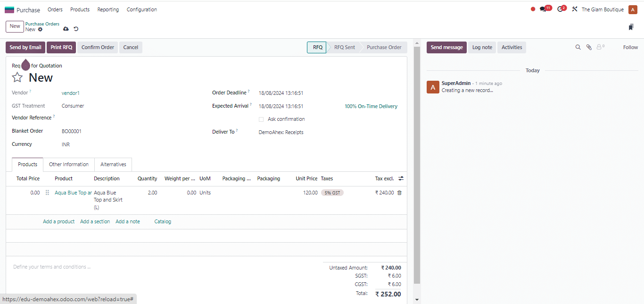
Task: Open the conversations icon with 11 badge
Action: [544, 9]
